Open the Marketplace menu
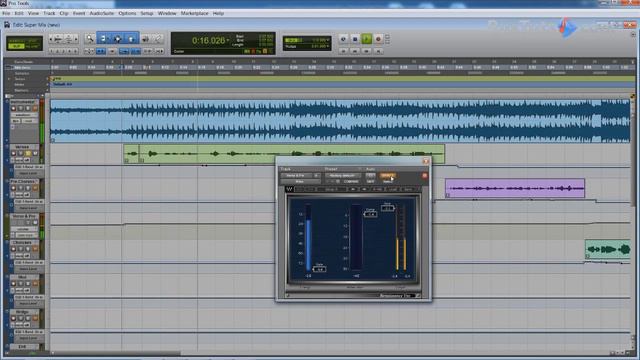 pos(195,13)
